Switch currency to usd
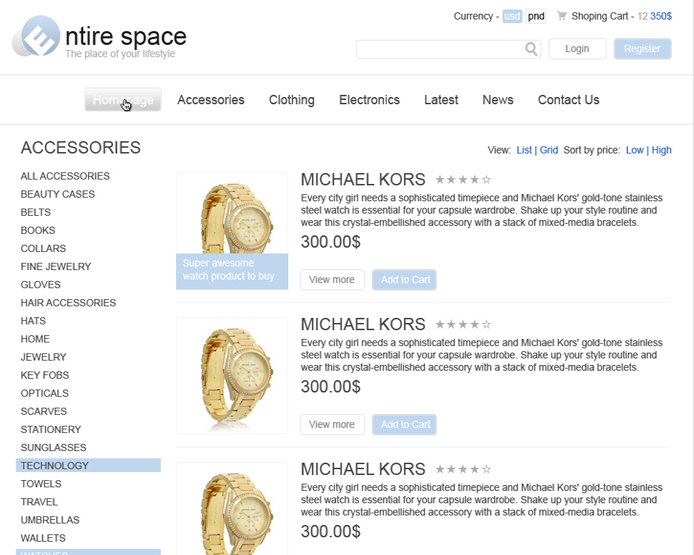 (512, 16)
